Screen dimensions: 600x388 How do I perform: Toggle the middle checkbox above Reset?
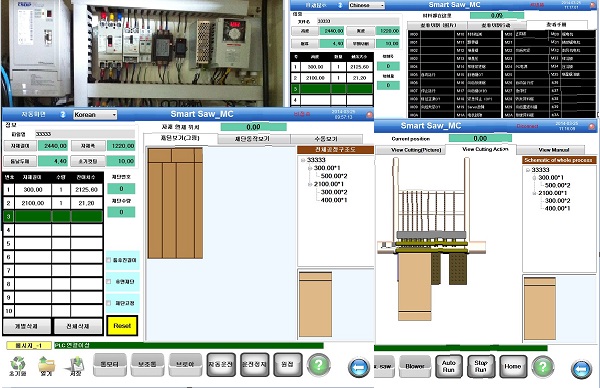[x=109, y=282]
